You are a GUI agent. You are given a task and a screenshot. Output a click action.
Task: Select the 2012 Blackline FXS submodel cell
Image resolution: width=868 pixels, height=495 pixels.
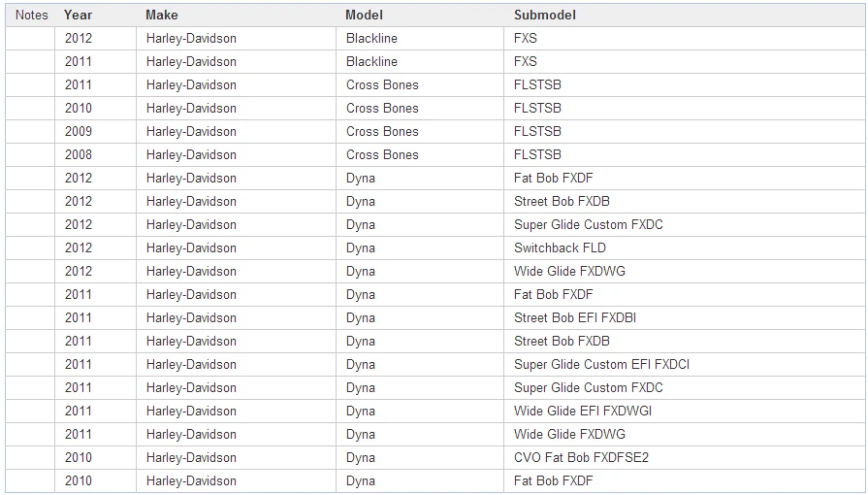pos(684,38)
